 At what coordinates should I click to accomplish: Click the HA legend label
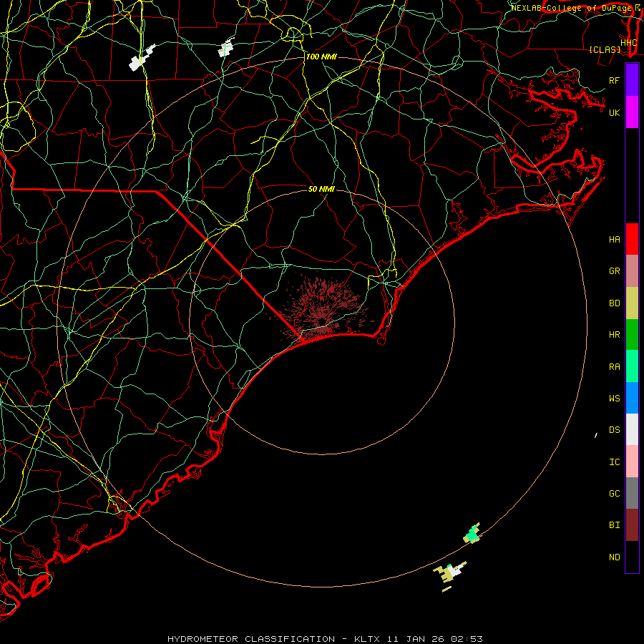click(x=614, y=240)
